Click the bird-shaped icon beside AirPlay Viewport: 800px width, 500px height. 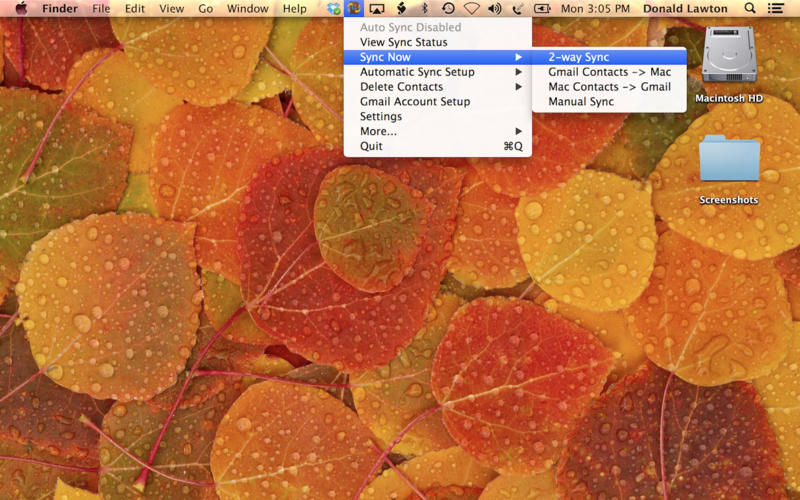pos(402,8)
